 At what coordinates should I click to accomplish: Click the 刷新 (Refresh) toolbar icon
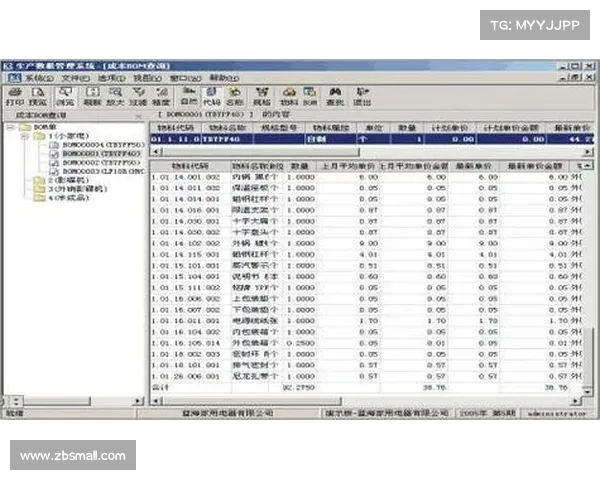[x=91, y=97]
